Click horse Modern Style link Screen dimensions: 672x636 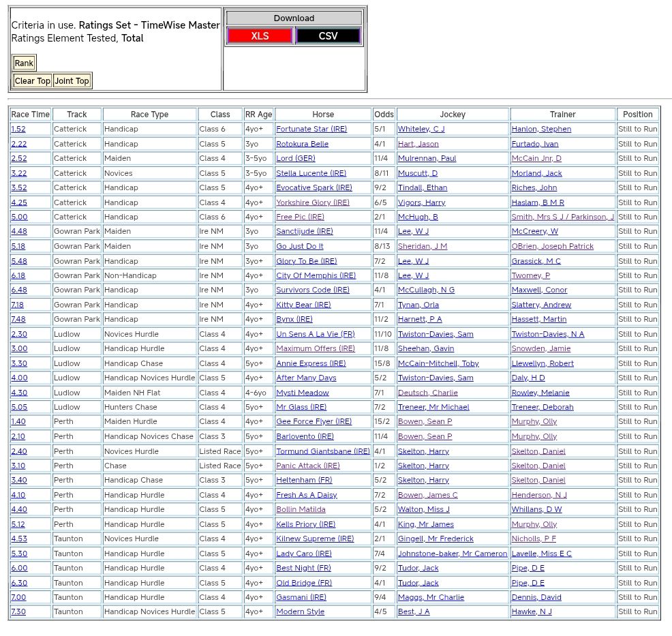click(300, 612)
